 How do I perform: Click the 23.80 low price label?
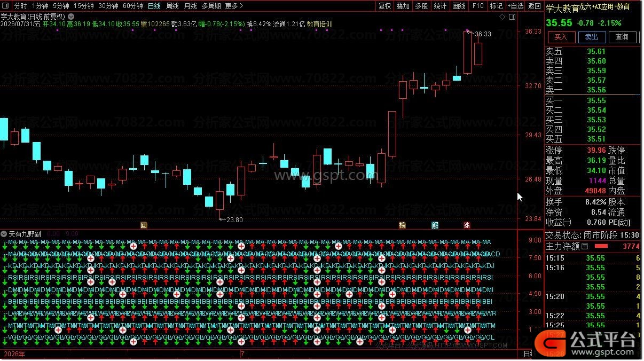(x=234, y=219)
